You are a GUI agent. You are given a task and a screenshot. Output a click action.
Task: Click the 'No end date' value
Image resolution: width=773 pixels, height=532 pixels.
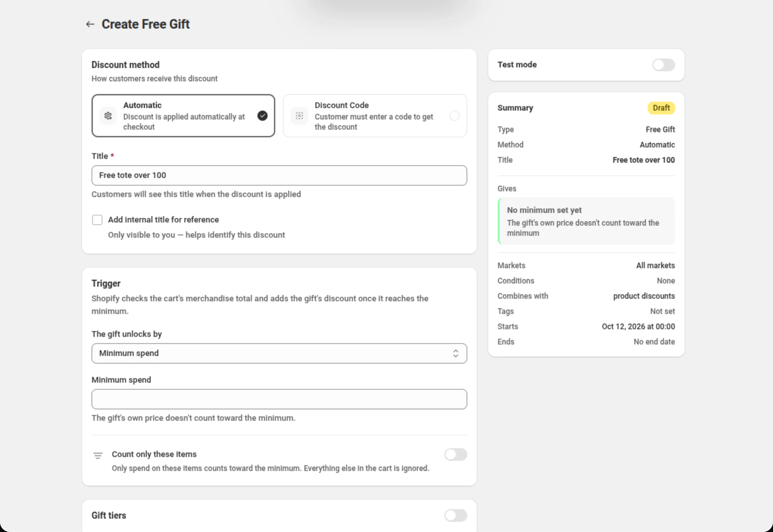click(x=654, y=342)
